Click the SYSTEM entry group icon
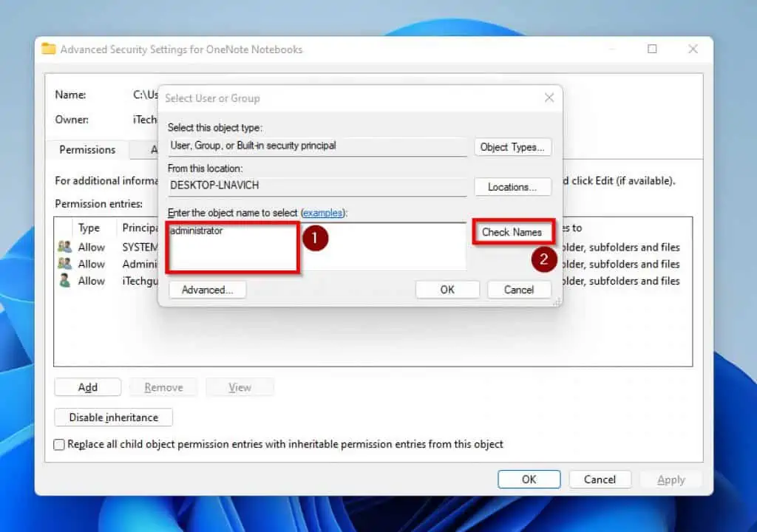The height and width of the screenshot is (532, 757). (64, 247)
